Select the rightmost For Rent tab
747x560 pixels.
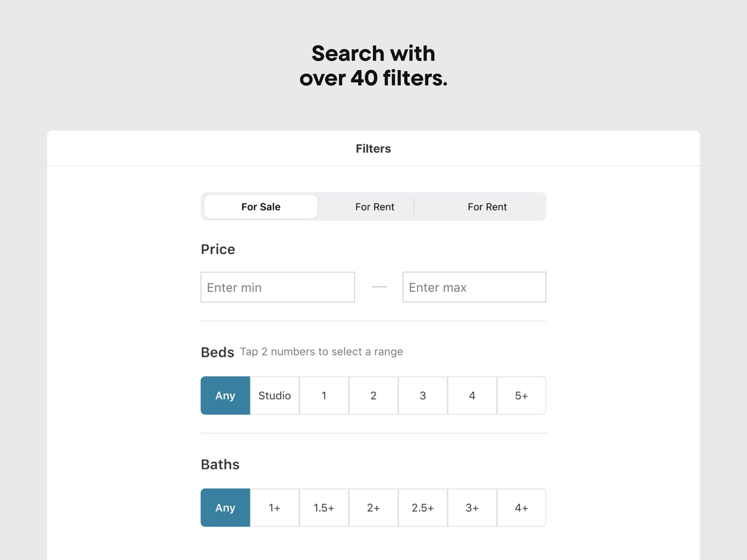point(487,206)
